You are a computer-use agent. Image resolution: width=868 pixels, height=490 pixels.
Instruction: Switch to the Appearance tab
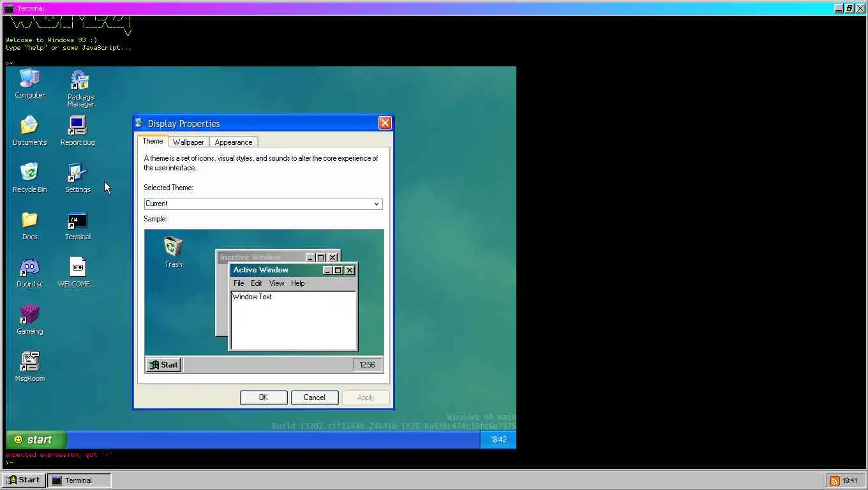234,142
